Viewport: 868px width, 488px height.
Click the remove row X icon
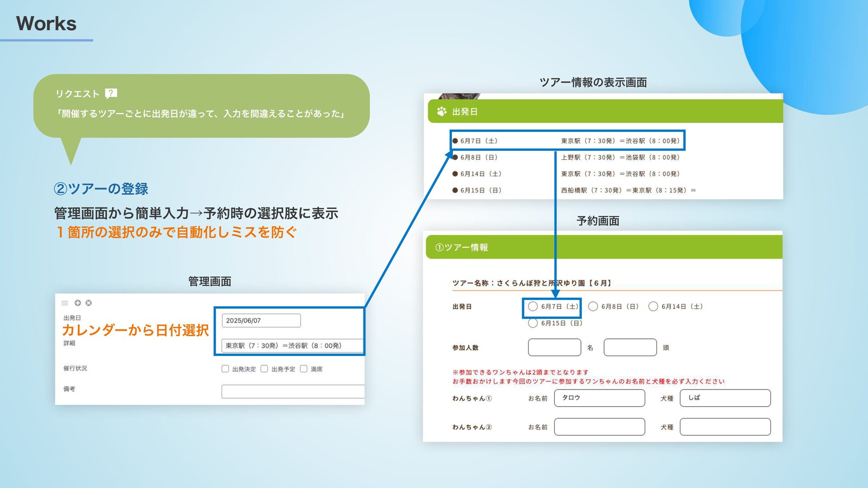pyautogui.click(x=89, y=303)
